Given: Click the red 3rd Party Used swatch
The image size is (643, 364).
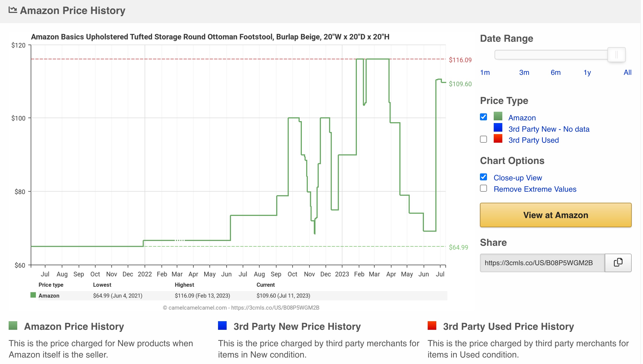Looking at the screenshot, I should coord(498,139).
